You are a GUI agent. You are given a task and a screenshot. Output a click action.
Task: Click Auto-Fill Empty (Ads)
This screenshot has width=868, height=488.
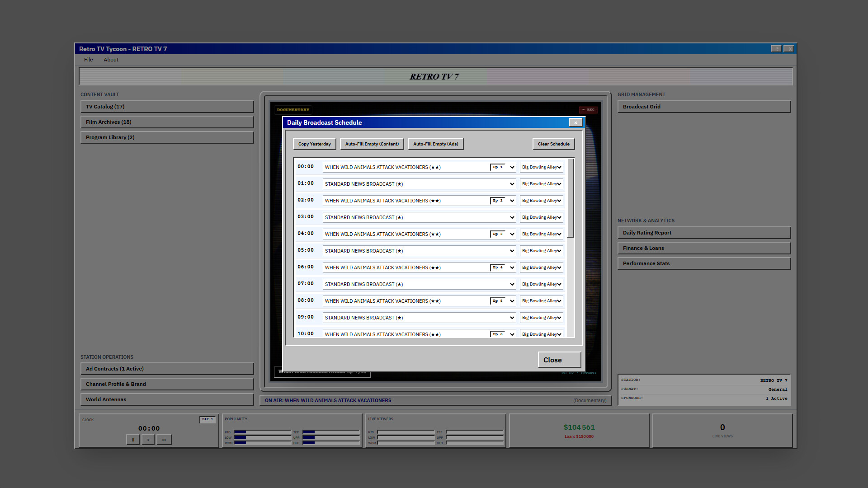pos(436,144)
